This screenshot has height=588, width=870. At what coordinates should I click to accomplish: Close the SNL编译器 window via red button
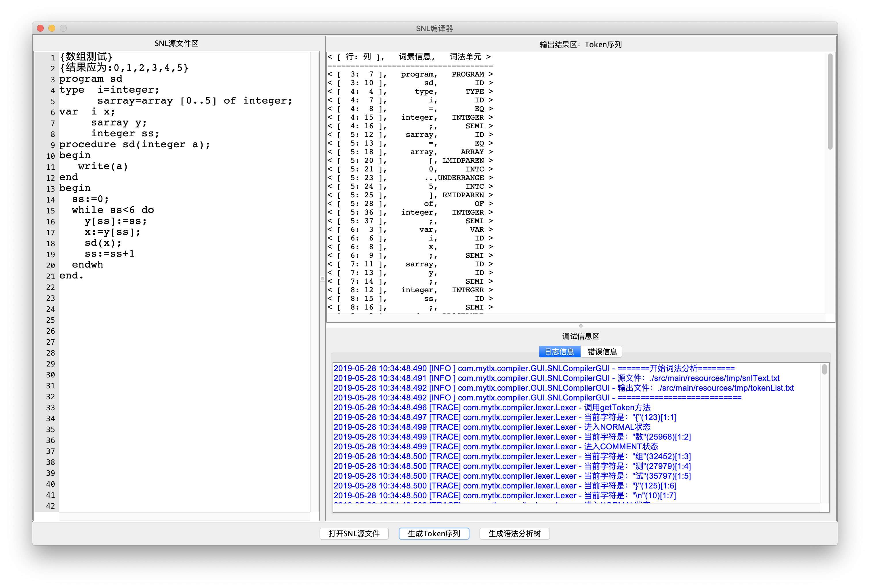[x=41, y=28]
